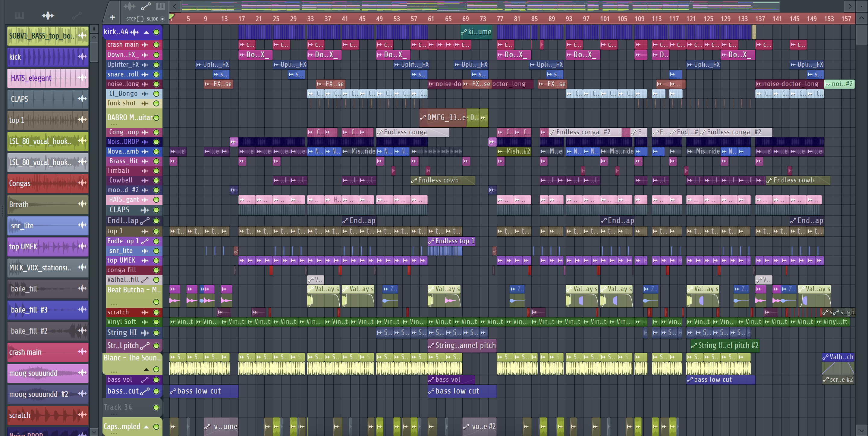
Task: Toggle STEP editing mode
Action: pyautogui.click(x=140, y=19)
